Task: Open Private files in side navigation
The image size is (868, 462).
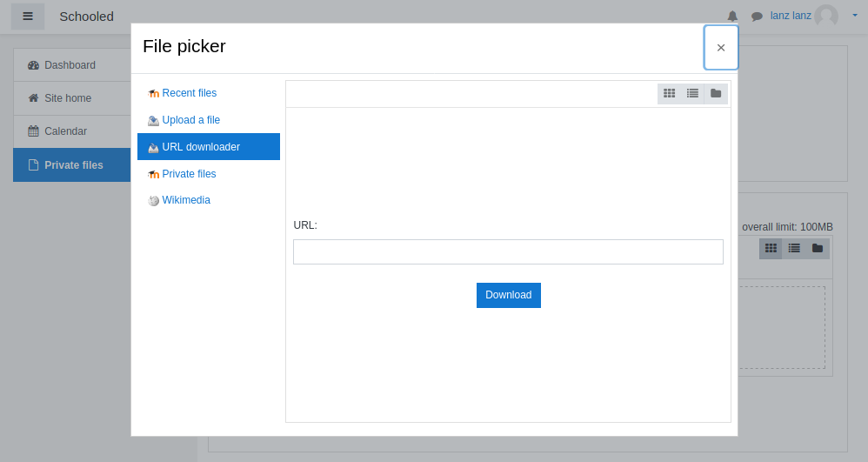Action: 72,165
